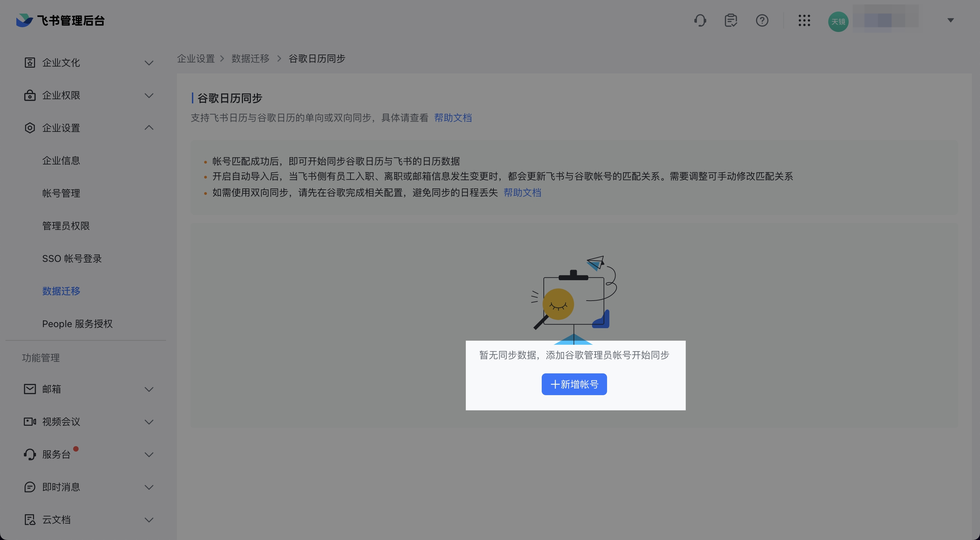Collapse the 企业设置 section chevron

coord(149,128)
